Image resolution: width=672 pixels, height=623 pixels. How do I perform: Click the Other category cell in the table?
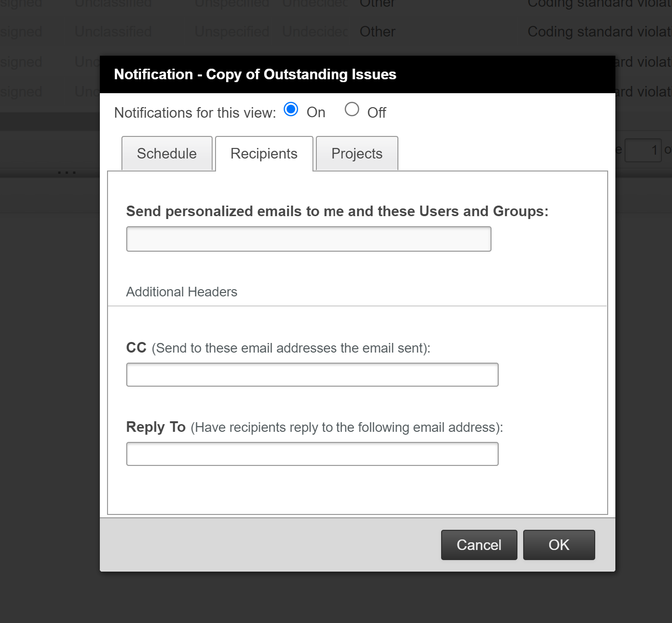coord(377,31)
